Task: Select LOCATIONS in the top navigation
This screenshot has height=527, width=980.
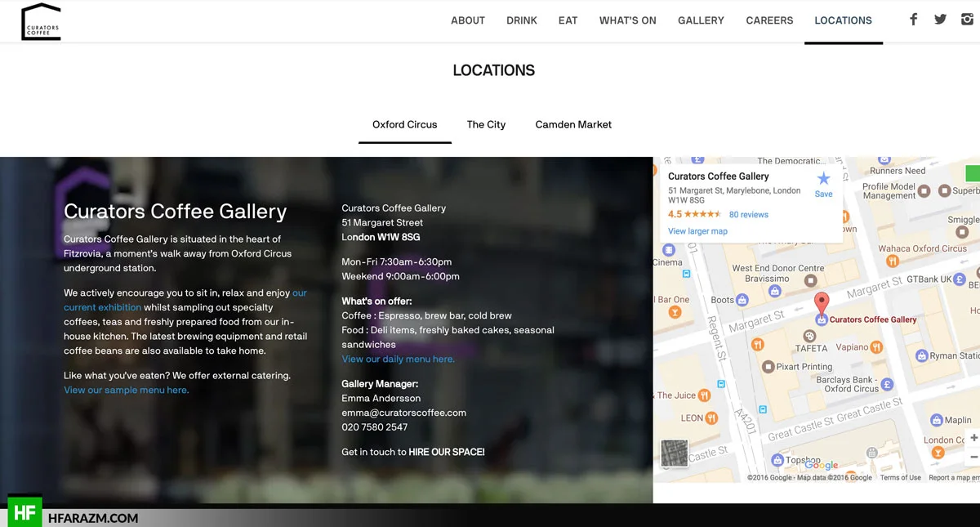Action: 844,20
